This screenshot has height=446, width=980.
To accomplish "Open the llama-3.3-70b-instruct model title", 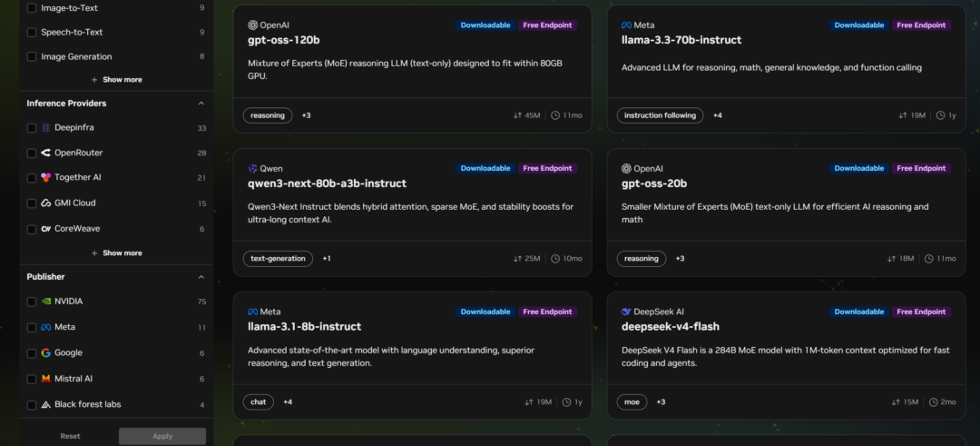I will pyautogui.click(x=681, y=40).
